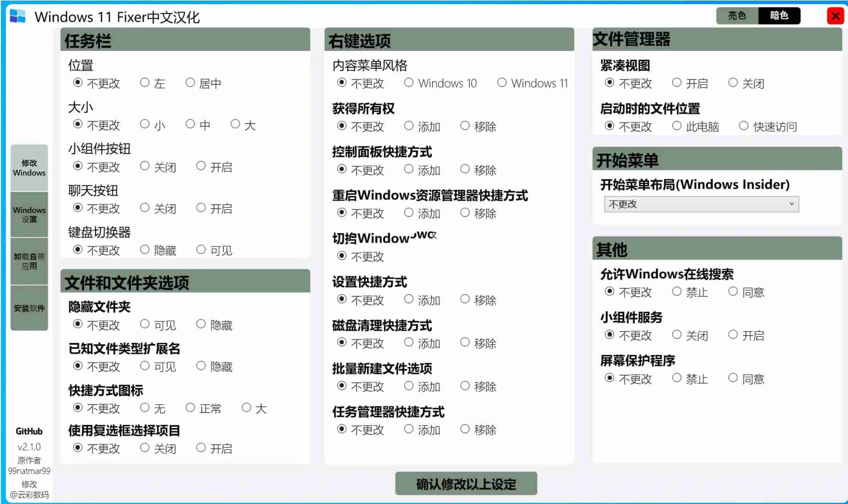This screenshot has width=848, height=504.
Task: Select 同意 for 屏幕保护程序
Action: (x=746, y=379)
